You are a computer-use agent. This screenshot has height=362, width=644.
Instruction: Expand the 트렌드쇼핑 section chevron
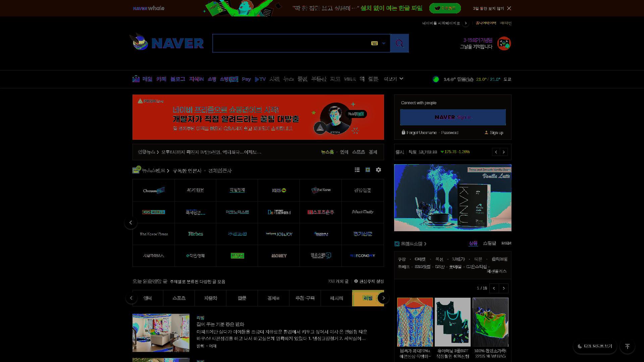[425, 244]
